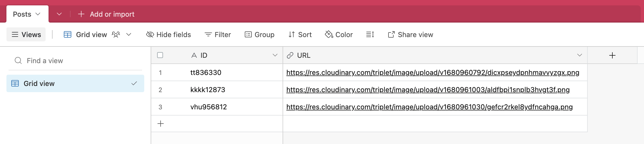The width and height of the screenshot is (644, 144).
Task: Toggle the select-all rows checkbox
Action: (160, 55)
